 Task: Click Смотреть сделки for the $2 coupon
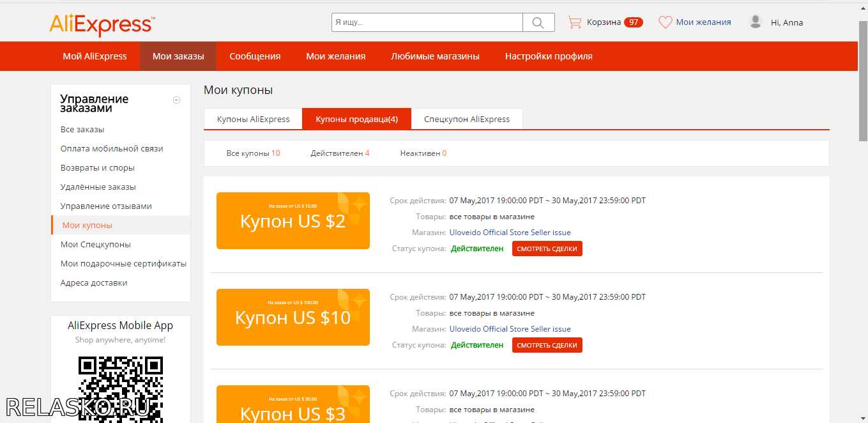point(547,249)
